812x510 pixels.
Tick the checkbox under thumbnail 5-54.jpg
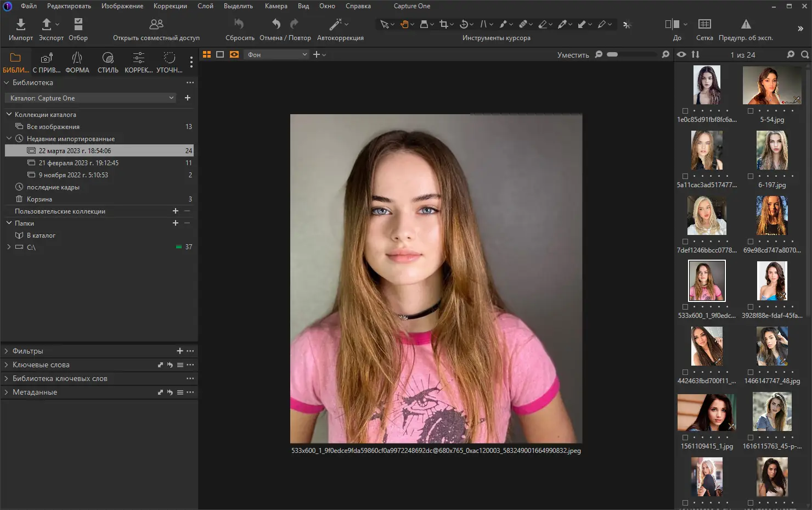click(750, 111)
